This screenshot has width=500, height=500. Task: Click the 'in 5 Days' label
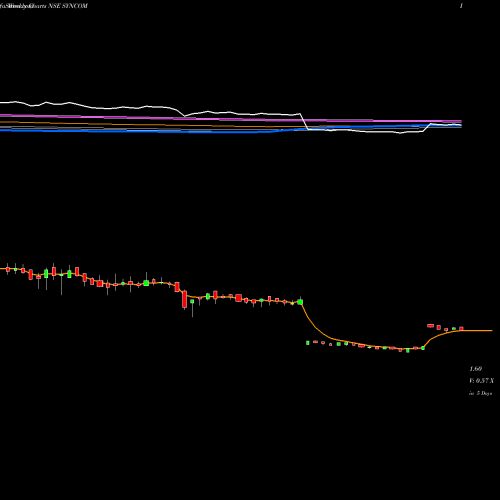[480, 393]
